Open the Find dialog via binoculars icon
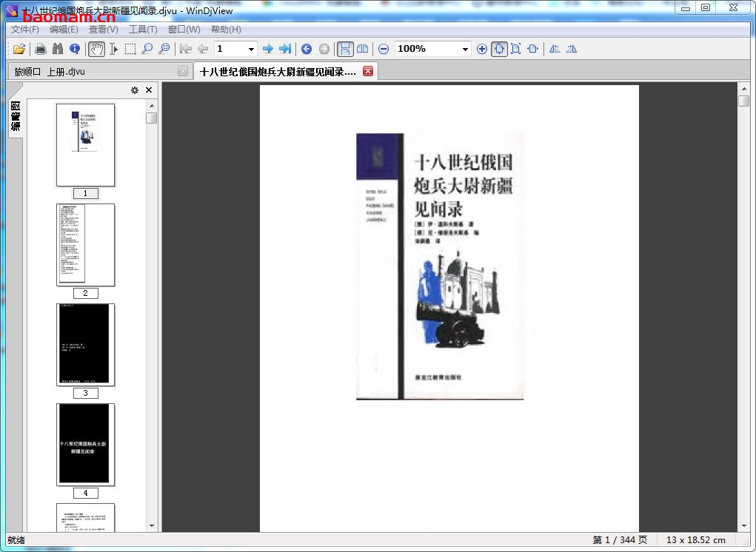 pos(58,49)
